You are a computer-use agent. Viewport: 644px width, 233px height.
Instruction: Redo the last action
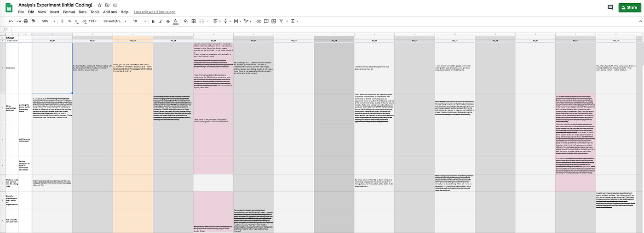pos(18,21)
